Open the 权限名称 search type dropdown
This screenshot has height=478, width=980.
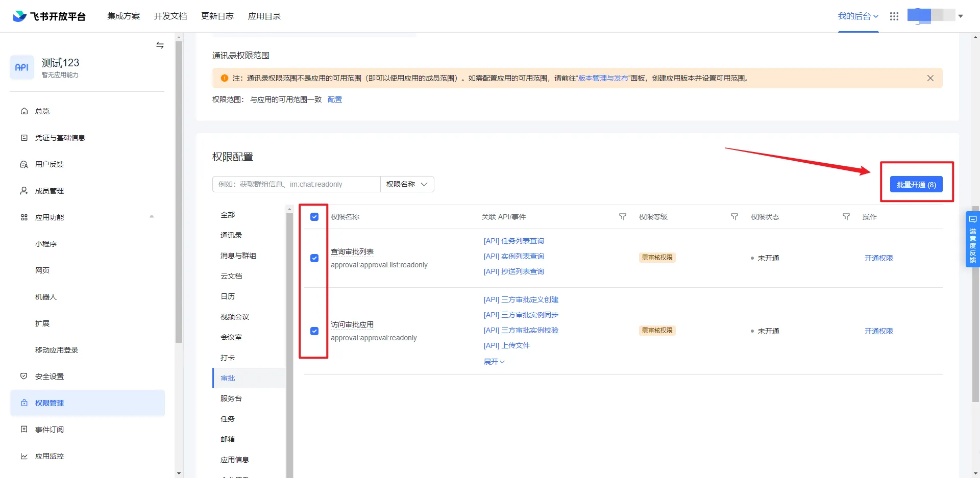click(x=407, y=184)
